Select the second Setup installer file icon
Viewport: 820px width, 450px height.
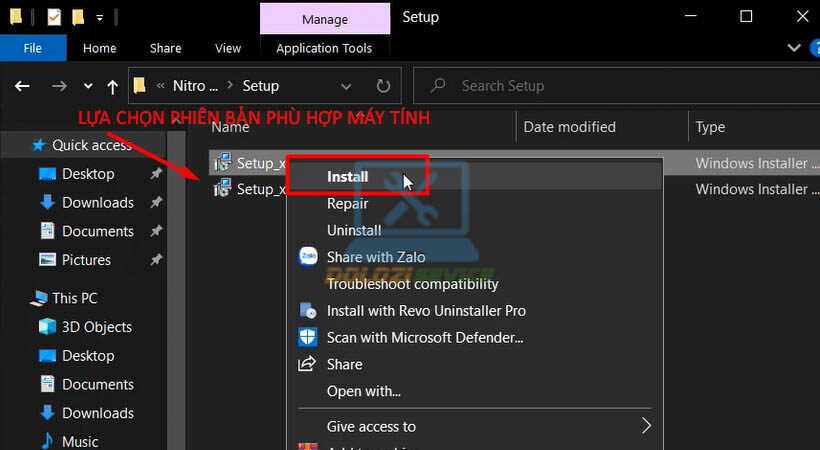tap(221, 189)
